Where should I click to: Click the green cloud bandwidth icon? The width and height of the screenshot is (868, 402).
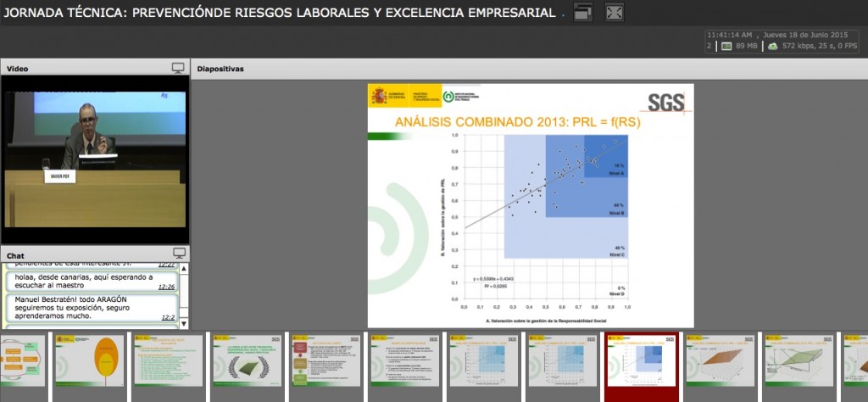click(772, 46)
